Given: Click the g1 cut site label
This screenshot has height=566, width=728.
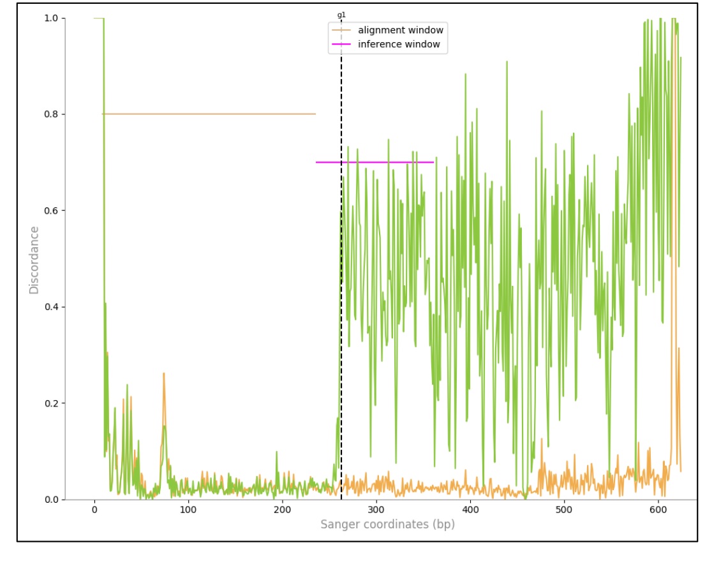Looking at the screenshot, I should 341,15.
